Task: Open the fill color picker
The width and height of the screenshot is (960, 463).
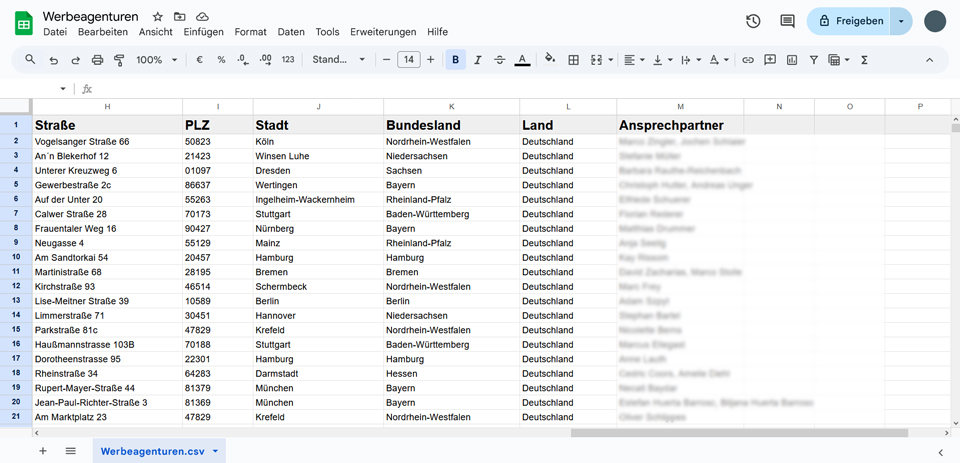Action: pyautogui.click(x=550, y=59)
